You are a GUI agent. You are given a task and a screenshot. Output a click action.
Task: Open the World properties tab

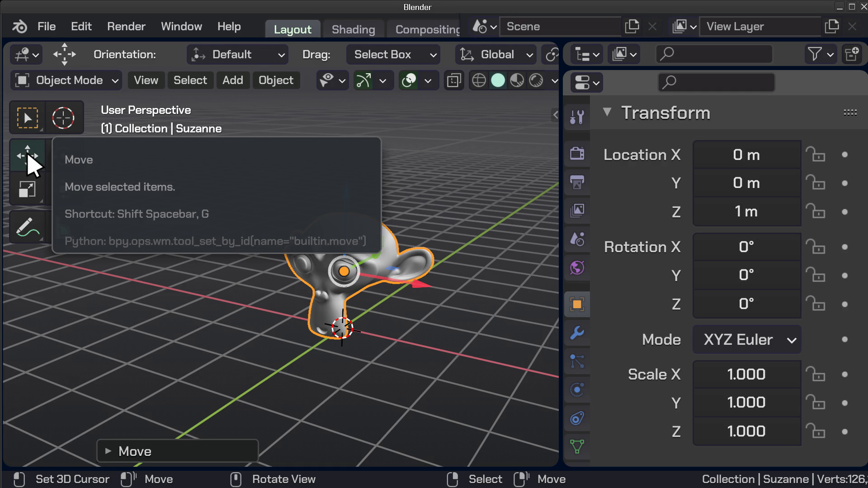[577, 267]
